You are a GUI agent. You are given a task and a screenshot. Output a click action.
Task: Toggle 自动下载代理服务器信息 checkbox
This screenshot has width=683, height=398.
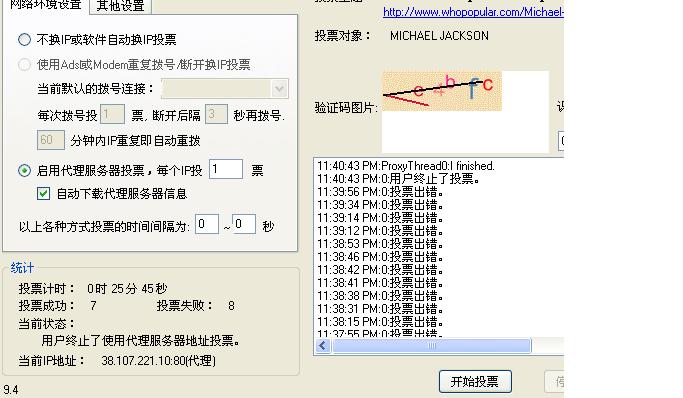[x=44, y=193]
